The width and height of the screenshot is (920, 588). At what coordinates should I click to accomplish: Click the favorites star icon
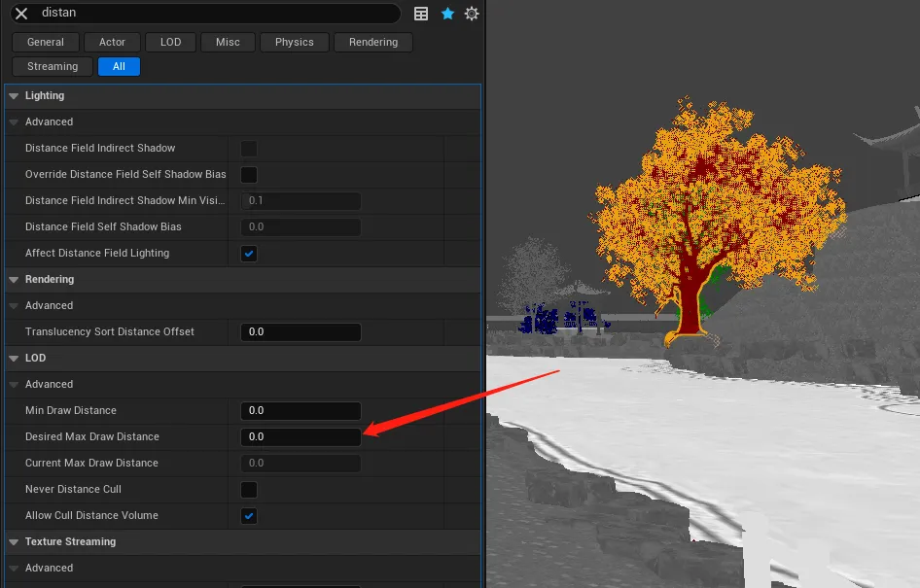pos(447,14)
